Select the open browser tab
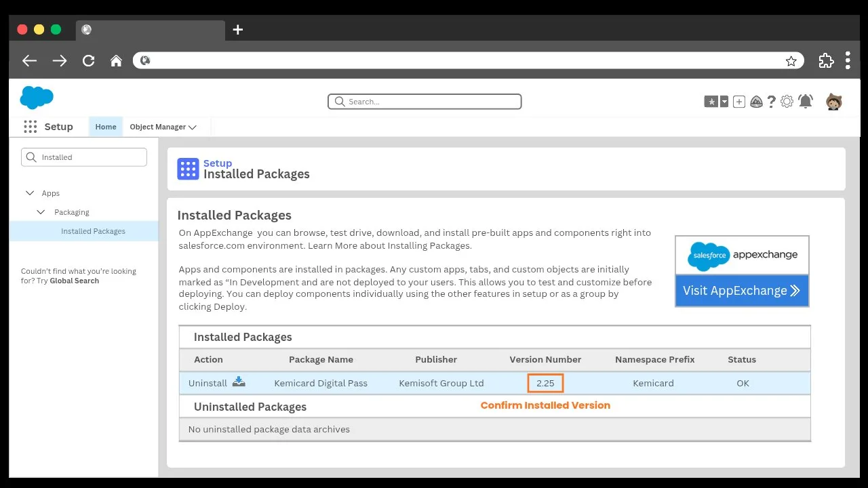The width and height of the screenshot is (868, 488). tap(151, 30)
